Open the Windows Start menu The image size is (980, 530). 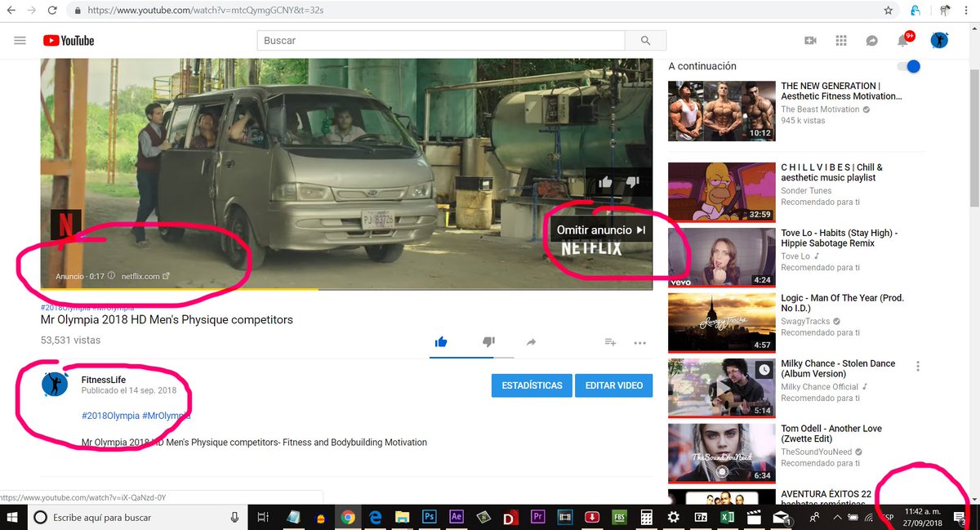pyautogui.click(x=14, y=517)
